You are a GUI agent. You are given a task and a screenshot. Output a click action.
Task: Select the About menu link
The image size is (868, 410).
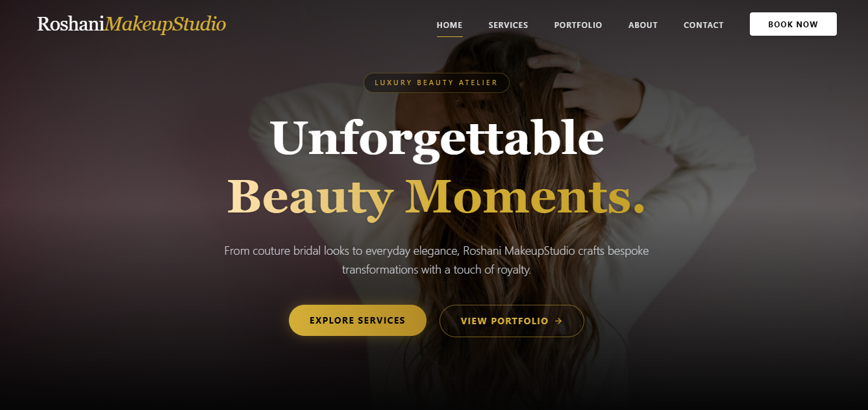coord(643,25)
